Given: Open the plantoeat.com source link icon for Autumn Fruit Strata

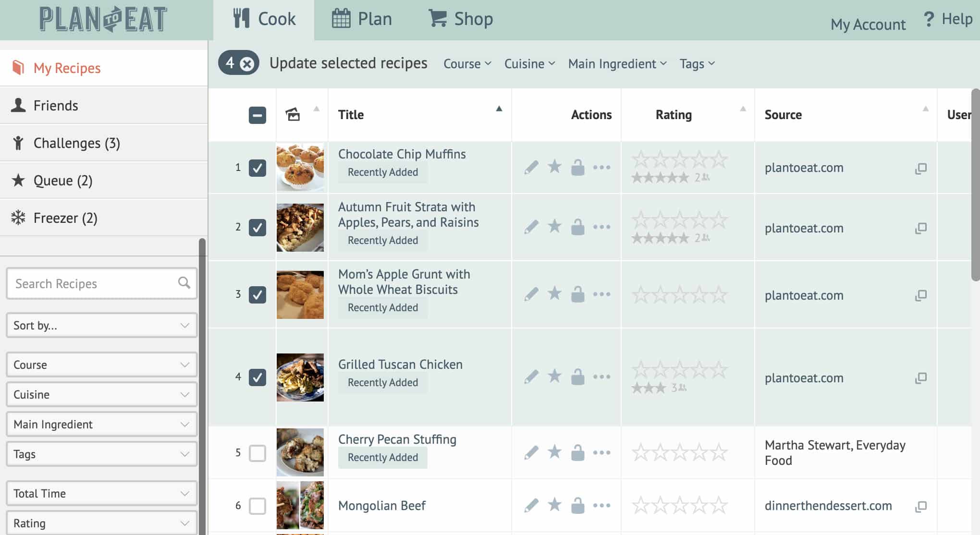Looking at the screenshot, I should pyautogui.click(x=920, y=228).
